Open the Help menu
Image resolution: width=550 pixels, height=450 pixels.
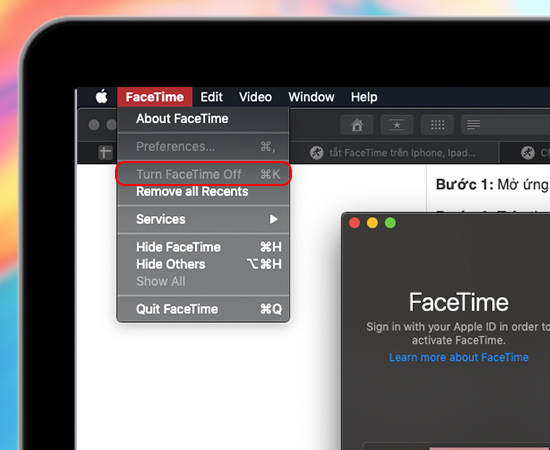click(x=364, y=97)
